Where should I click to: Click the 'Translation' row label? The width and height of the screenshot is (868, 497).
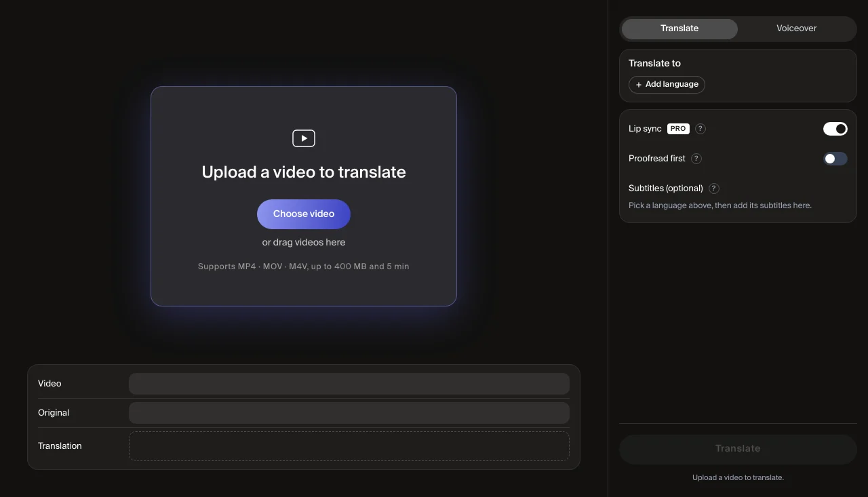coord(60,446)
